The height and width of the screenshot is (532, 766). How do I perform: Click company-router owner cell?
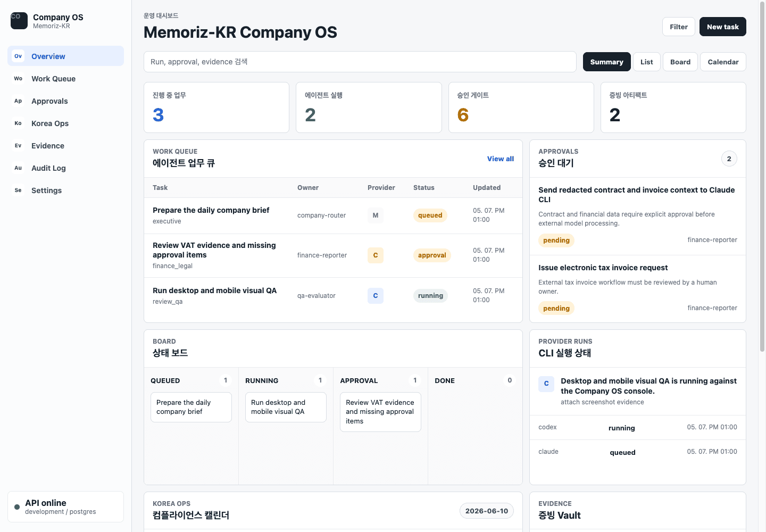321,215
